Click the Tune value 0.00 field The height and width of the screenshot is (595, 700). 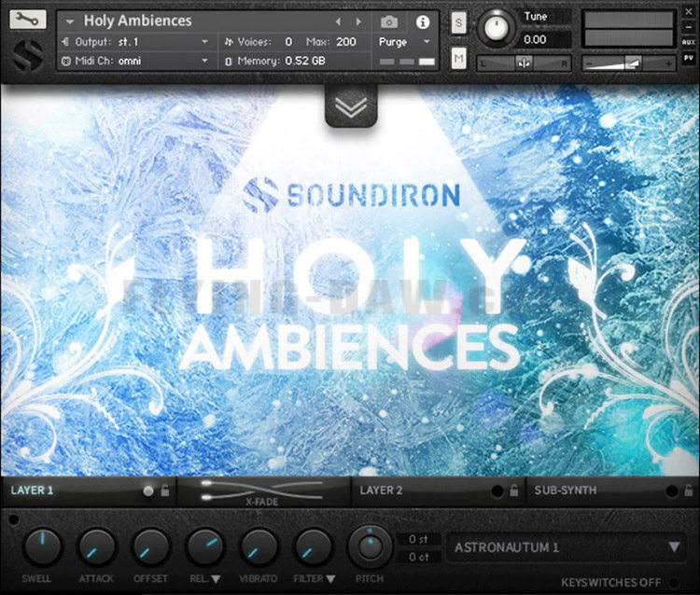546,40
